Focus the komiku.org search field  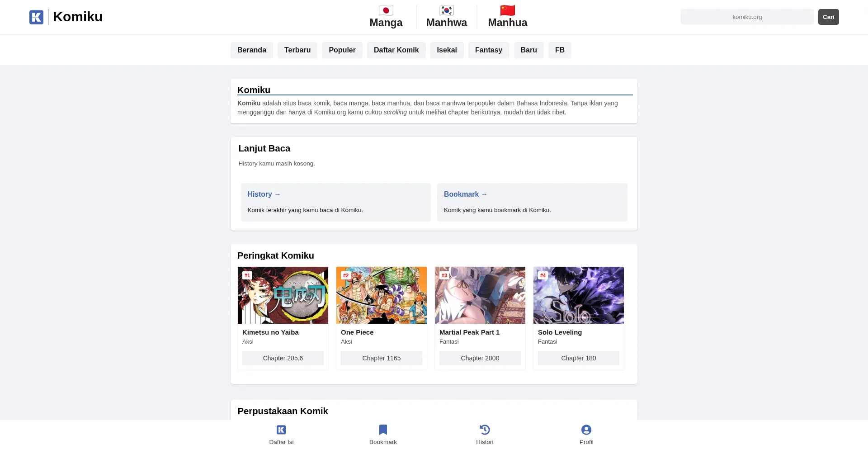(x=747, y=17)
